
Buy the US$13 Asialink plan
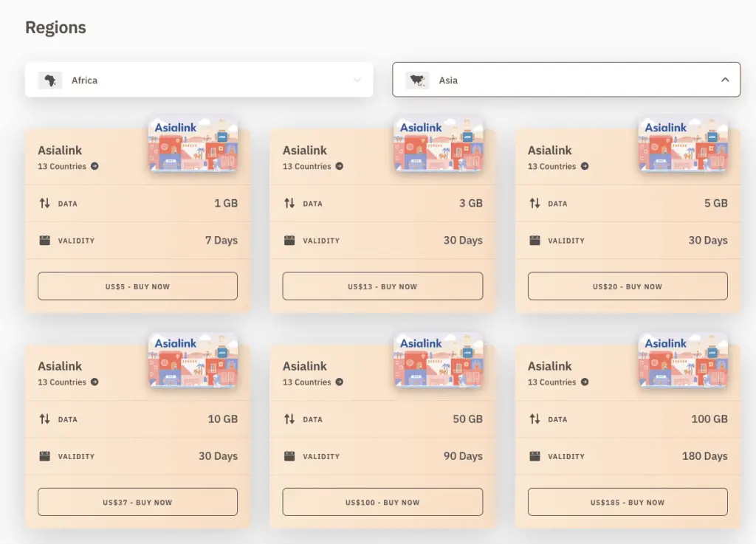(x=382, y=286)
